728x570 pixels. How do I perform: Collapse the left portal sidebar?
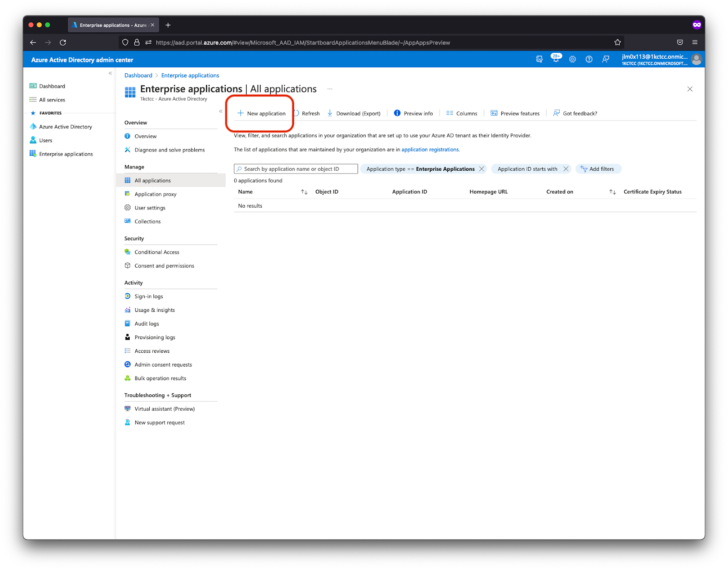point(110,73)
